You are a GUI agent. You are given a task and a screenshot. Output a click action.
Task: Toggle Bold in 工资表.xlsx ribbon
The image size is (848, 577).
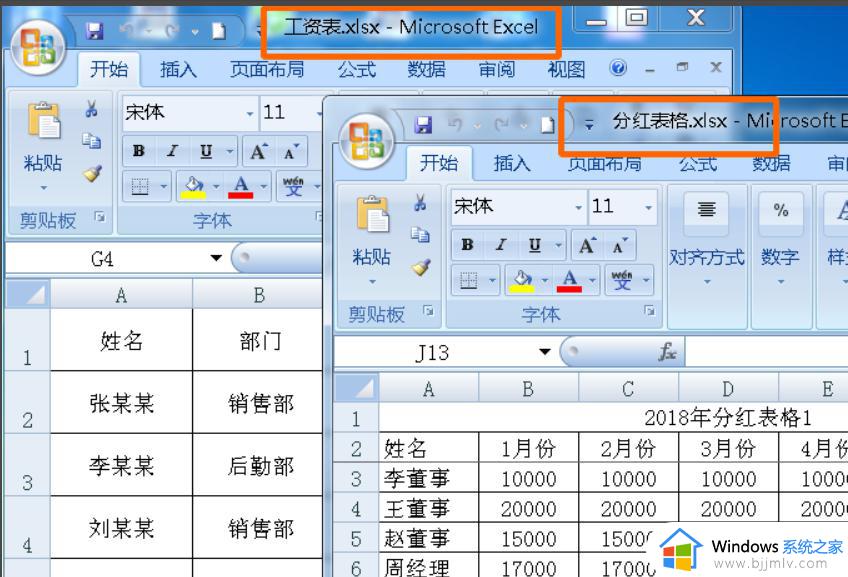(x=139, y=151)
